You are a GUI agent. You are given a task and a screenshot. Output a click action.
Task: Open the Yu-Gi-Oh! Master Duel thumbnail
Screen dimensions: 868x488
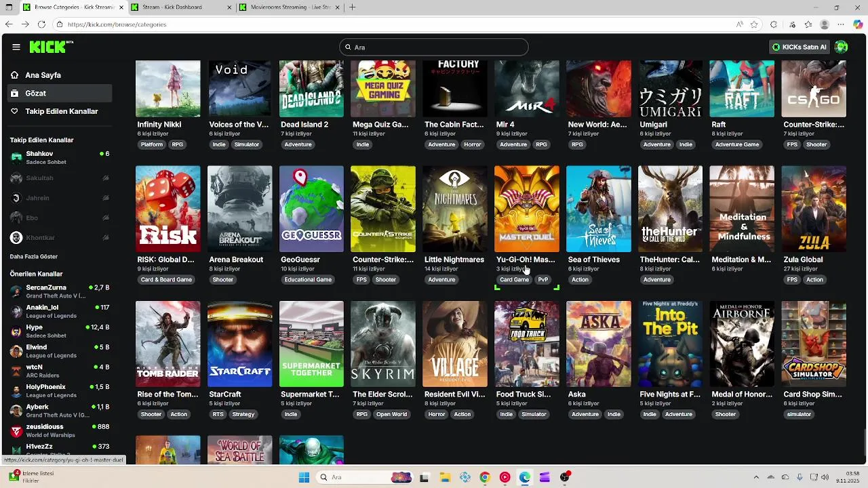527,209
